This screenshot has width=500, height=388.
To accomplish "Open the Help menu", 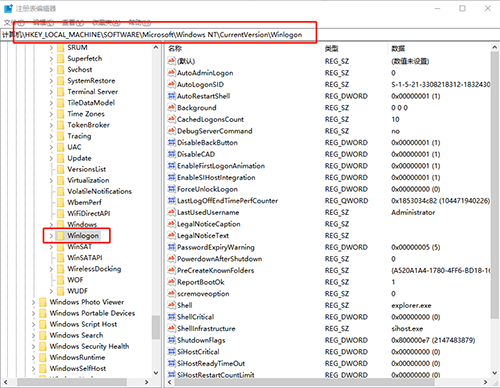I will pyautogui.click(x=140, y=23).
